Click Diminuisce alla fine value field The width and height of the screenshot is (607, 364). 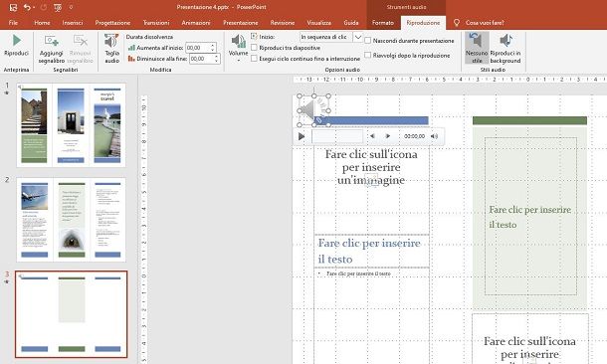[201, 59]
